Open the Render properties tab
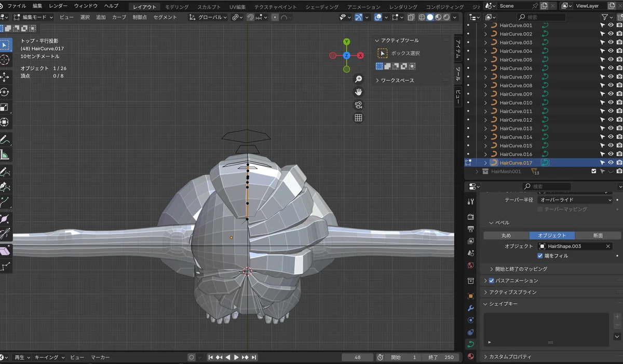 point(470,217)
